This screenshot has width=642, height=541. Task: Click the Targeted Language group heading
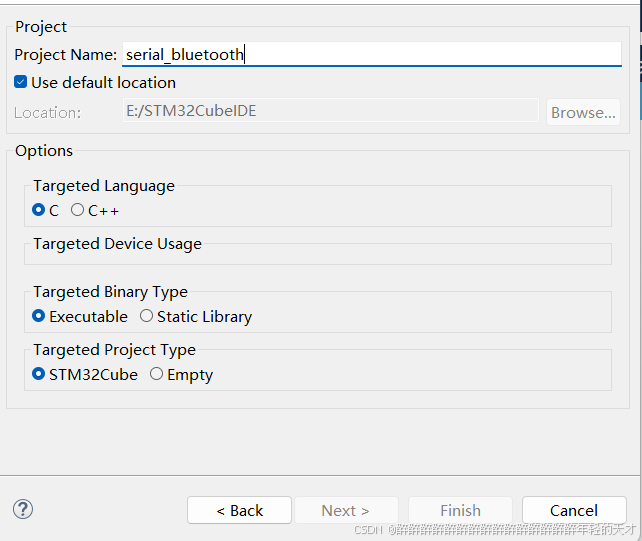[x=104, y=186]
